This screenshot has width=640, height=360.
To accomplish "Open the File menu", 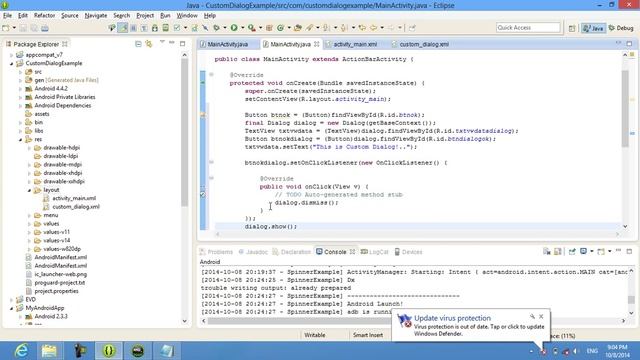I will [x=7, y=16].
